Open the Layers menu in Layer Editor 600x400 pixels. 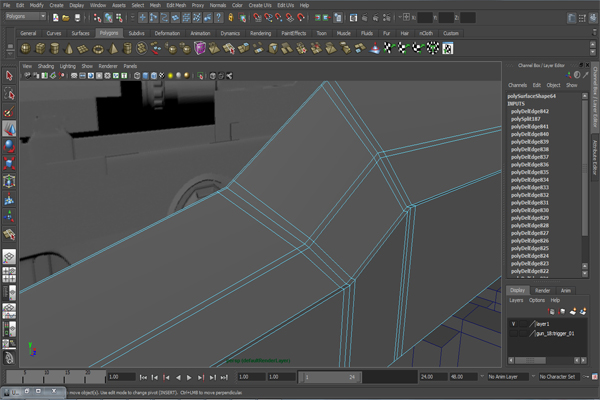[x=516, y=300]
